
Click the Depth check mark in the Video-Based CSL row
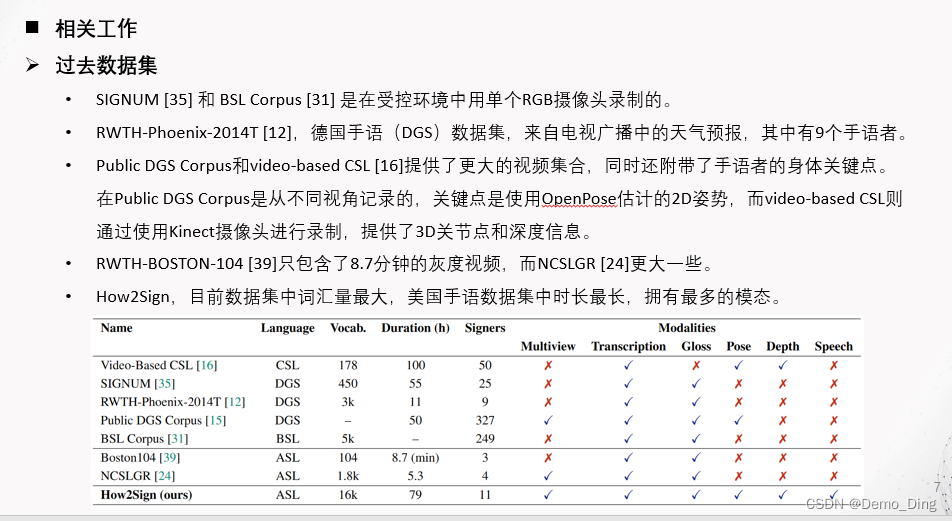(783, 365)
